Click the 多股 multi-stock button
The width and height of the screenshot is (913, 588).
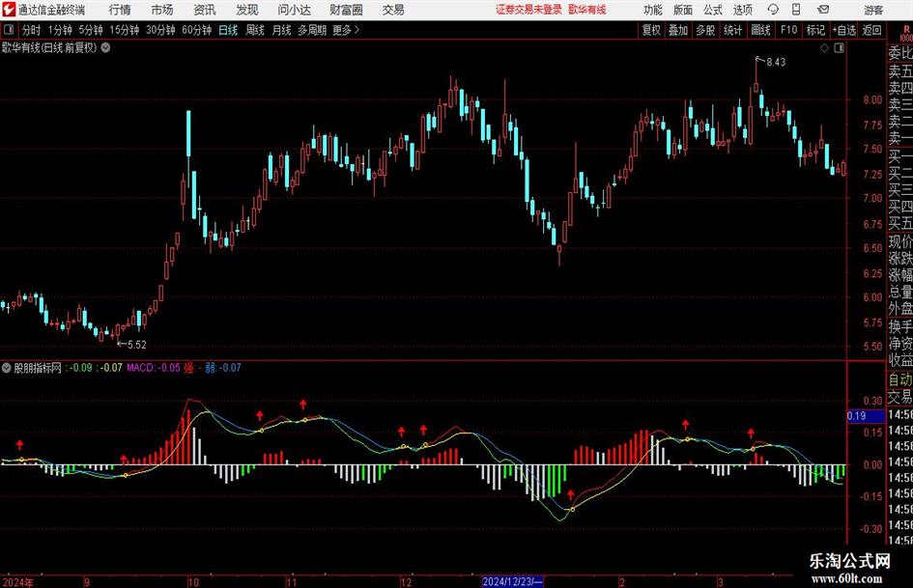click(705, 30)
